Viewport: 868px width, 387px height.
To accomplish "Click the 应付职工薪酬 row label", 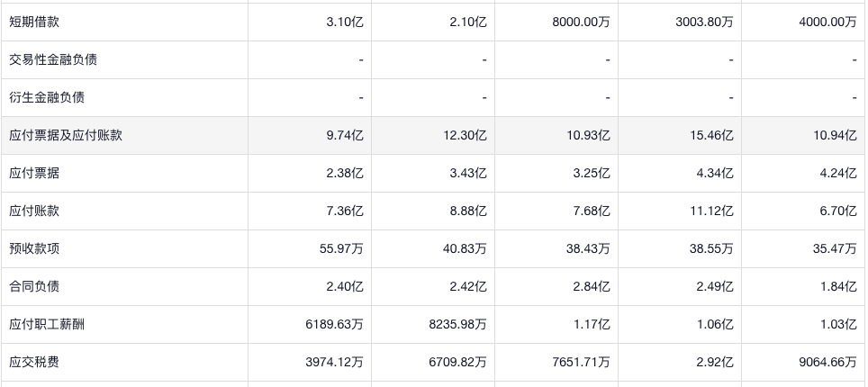I will 47,324.
